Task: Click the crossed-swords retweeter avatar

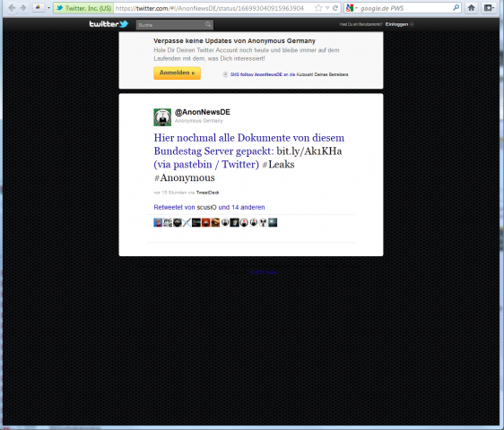Action: [187, 222]
